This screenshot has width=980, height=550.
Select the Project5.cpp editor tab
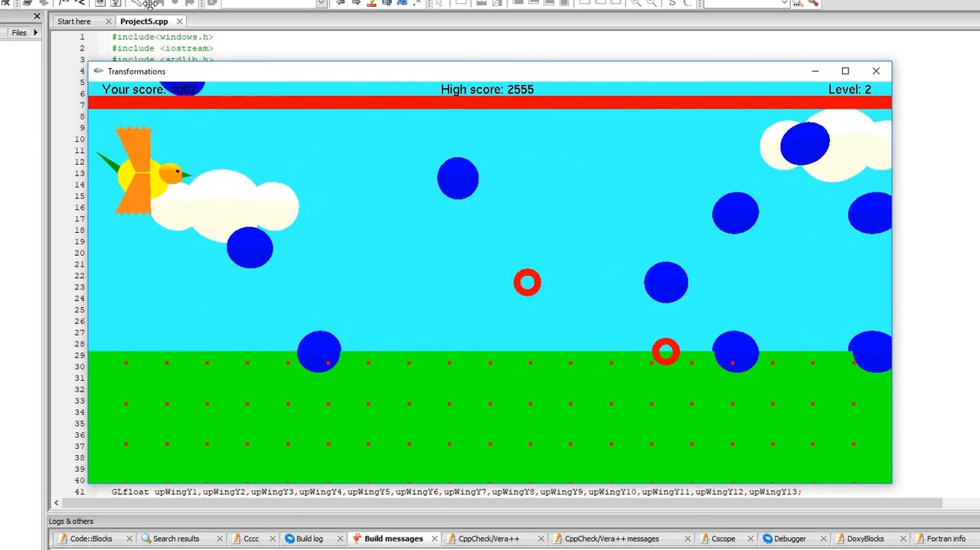click(144, 21)
